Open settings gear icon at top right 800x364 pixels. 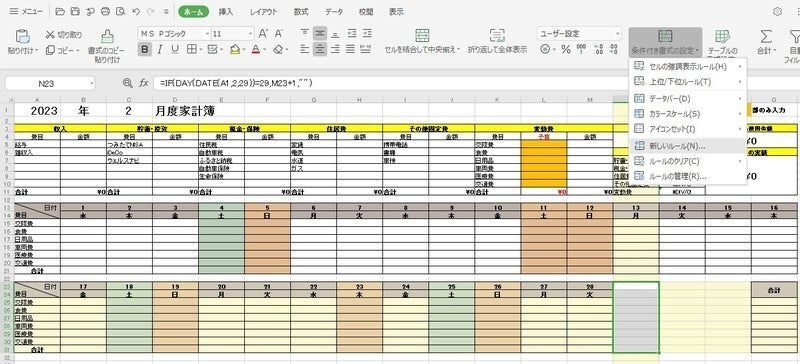click(x=778, y=11)
